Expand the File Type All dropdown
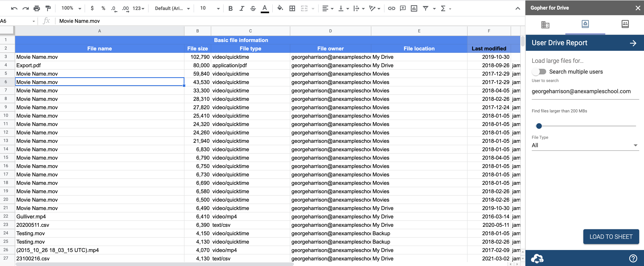 [585, 145]
